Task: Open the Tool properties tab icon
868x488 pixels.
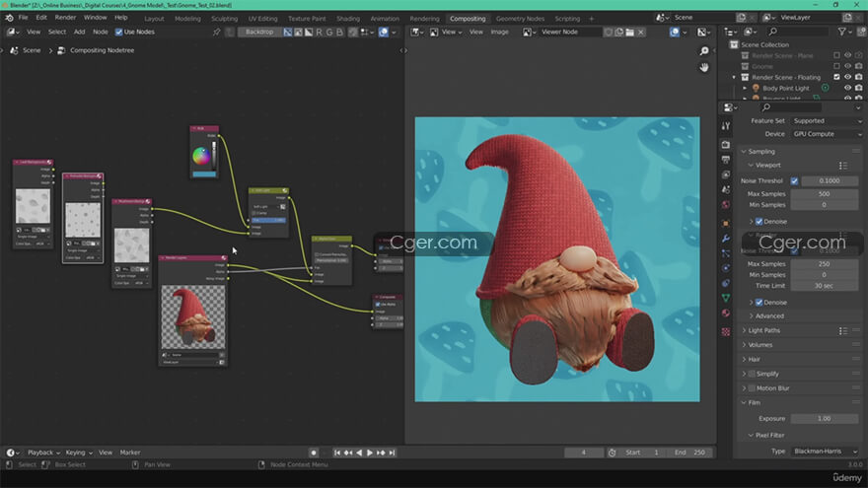Action: 726,125
